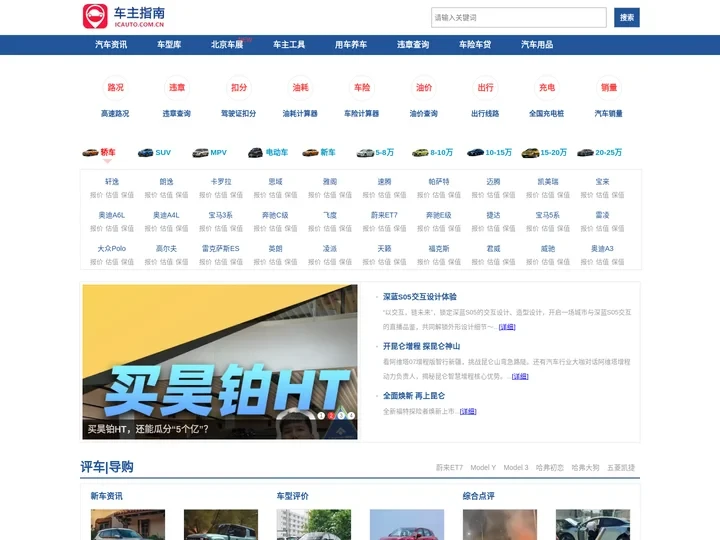720x540 pixels.
Task: Select the 10-15万 price range tab
Action: click(x=489, y=152)
